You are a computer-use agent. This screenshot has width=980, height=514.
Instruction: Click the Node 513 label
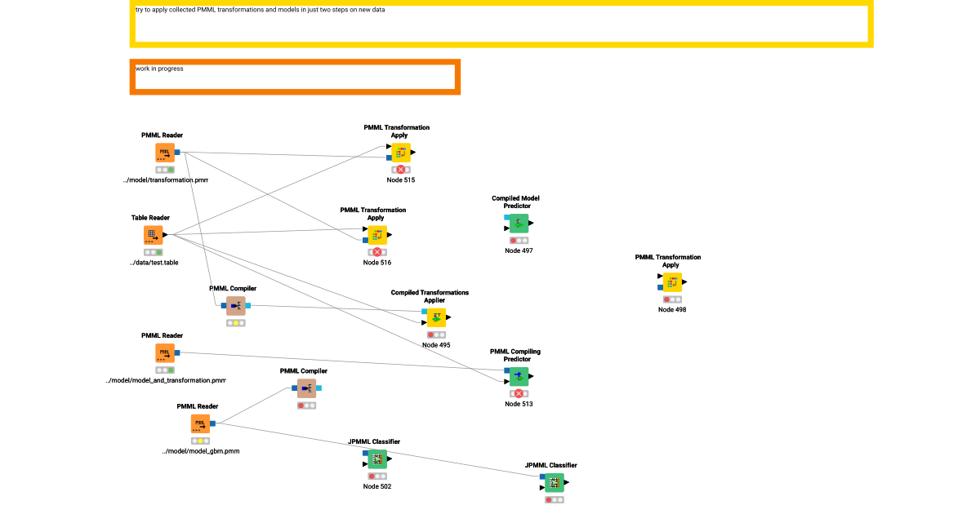coord(518,403)
